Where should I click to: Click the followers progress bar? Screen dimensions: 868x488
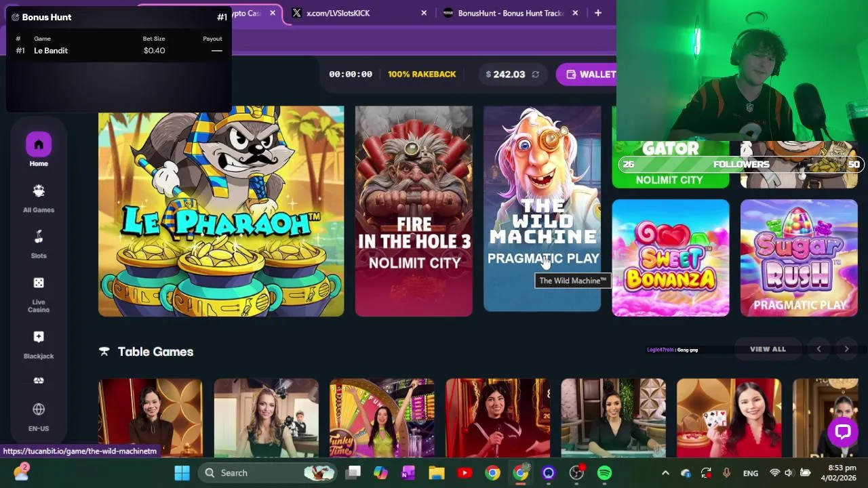(740, 164)
